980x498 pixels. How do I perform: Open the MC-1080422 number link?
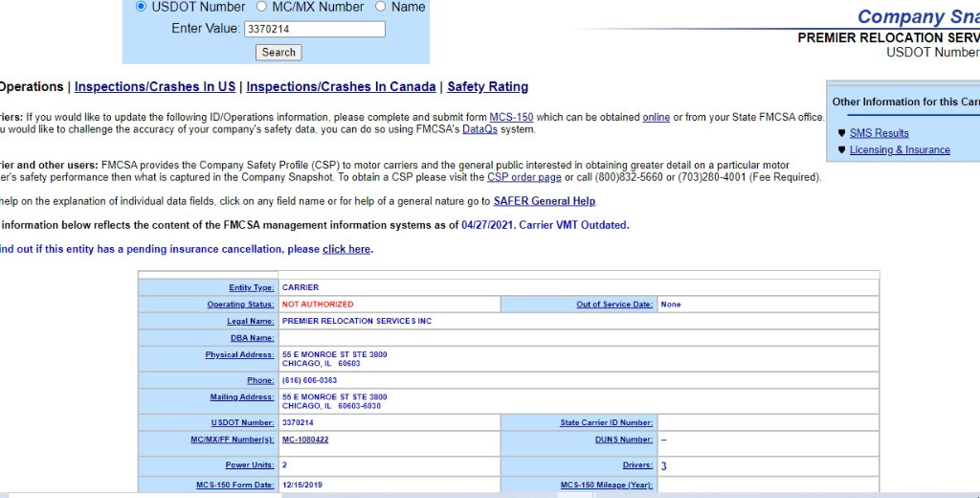[305, 440]
